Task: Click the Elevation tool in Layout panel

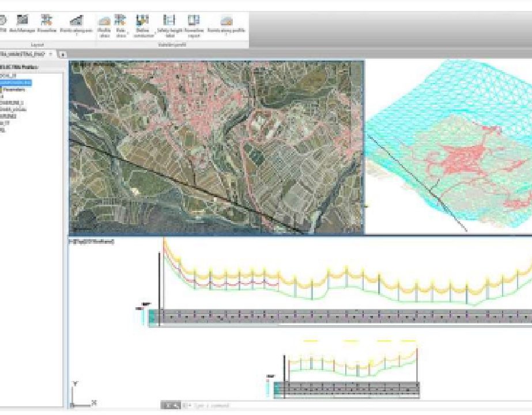Action: [47, 24]
